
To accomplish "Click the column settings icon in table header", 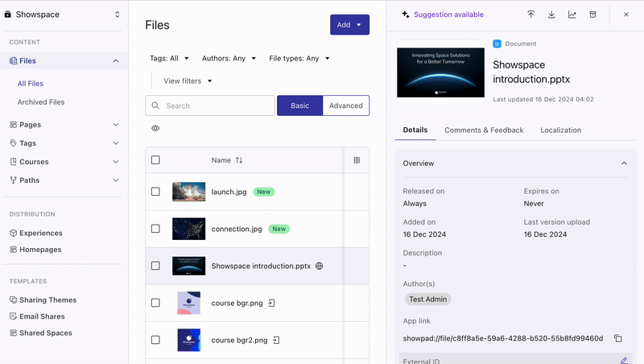I will [357, 160].
